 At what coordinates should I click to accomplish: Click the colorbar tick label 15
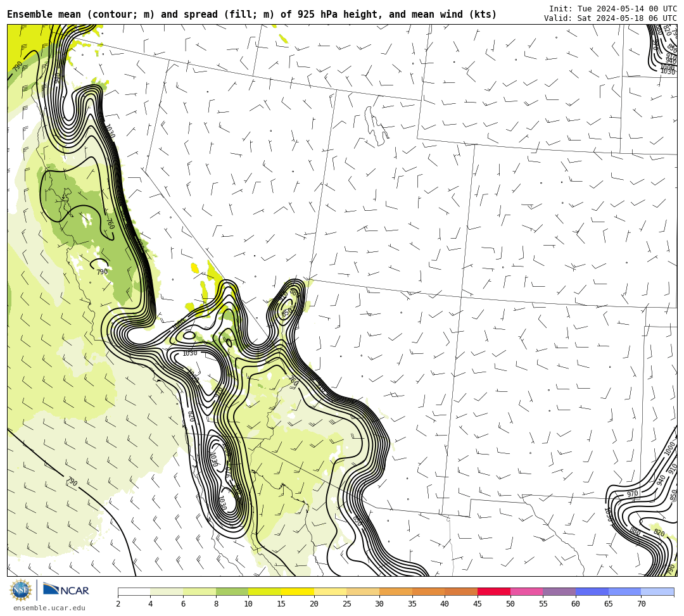[281, 604]
